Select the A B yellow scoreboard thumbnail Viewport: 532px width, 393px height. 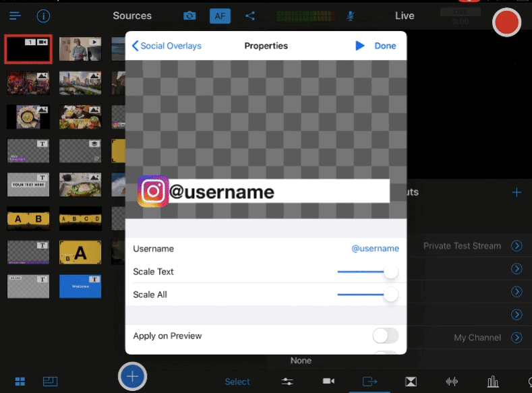(x=28, y=218)
